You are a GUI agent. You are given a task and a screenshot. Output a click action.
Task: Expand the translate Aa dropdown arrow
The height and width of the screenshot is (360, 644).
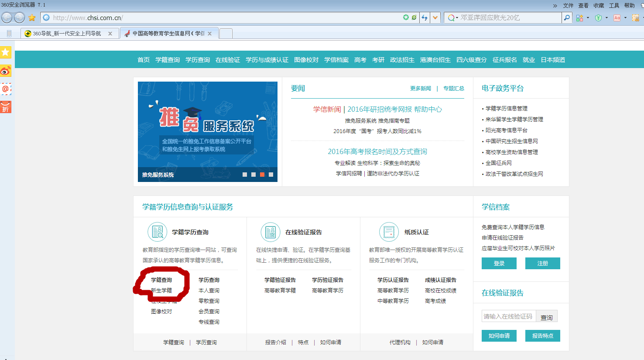point(625,18)
